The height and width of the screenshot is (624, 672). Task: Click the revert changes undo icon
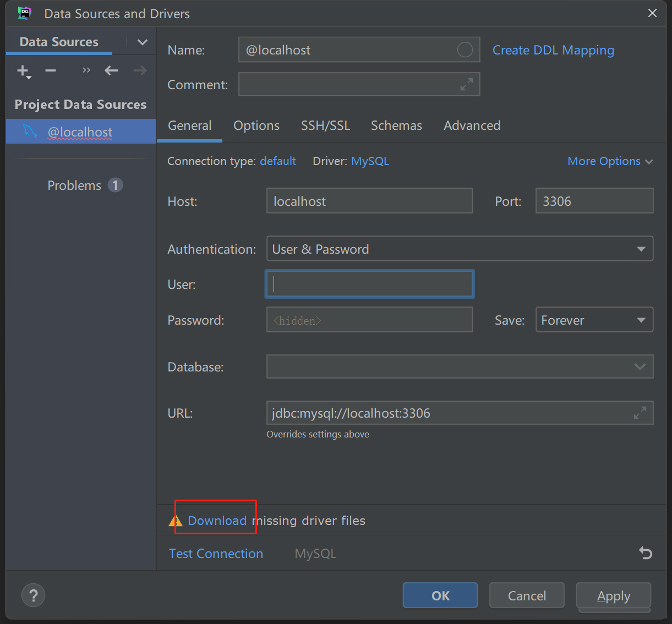[x=646, y=553]
